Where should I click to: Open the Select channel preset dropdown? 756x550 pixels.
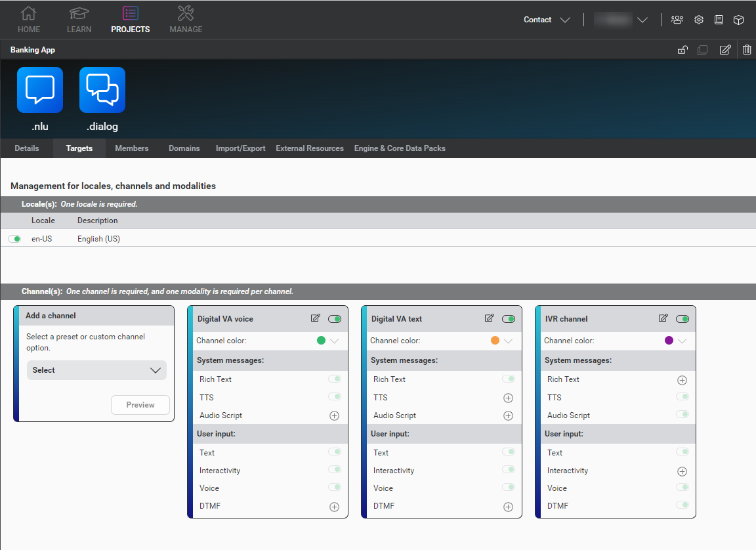coord(96,370)
